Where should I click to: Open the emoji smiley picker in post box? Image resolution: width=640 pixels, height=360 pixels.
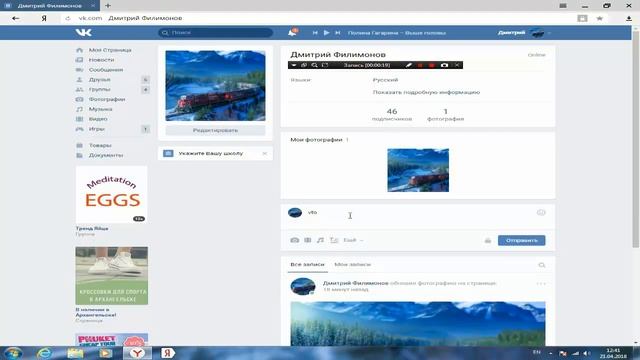(541, 212)
